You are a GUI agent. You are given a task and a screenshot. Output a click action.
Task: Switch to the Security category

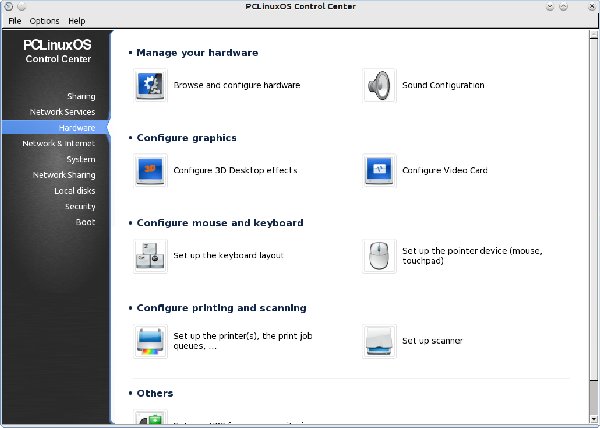80,206
